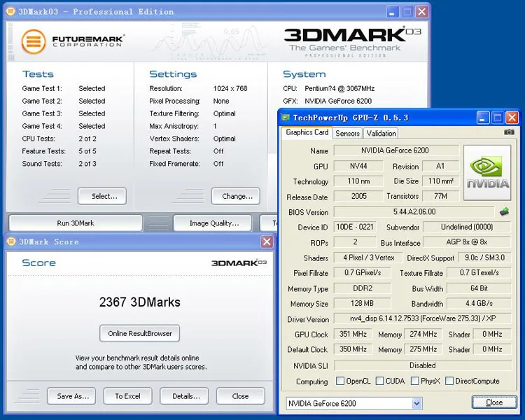The height and width of the screenshot is (420, 525).
Task: Check the PhysX checkbox
Action: click(x=415, y=381)
